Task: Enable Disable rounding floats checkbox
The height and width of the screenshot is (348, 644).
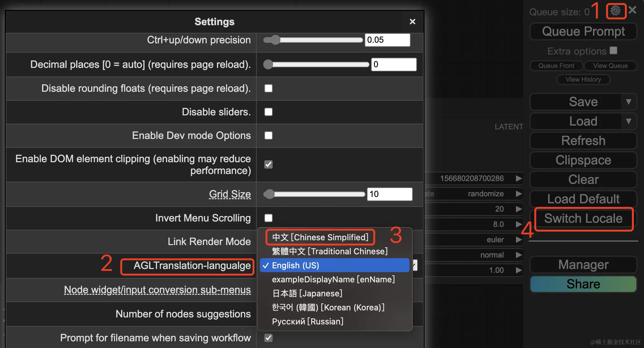Action: click(x=268, y=88)
